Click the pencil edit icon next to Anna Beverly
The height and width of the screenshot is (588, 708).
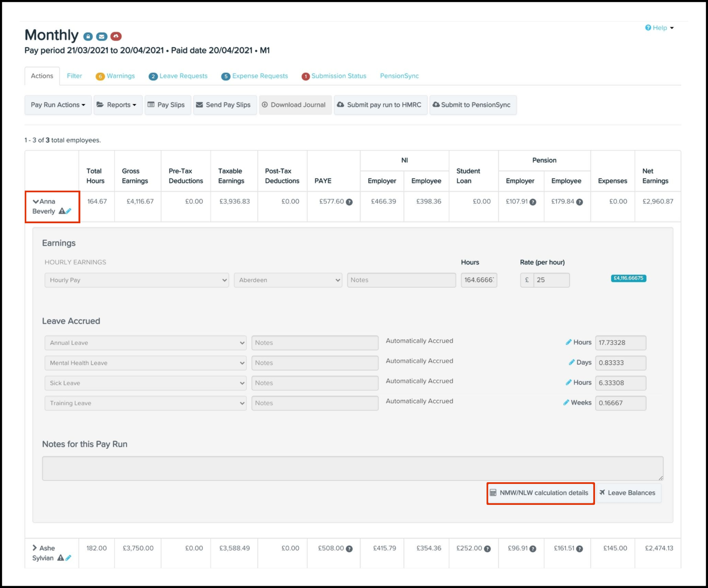(x=68, y=211)
